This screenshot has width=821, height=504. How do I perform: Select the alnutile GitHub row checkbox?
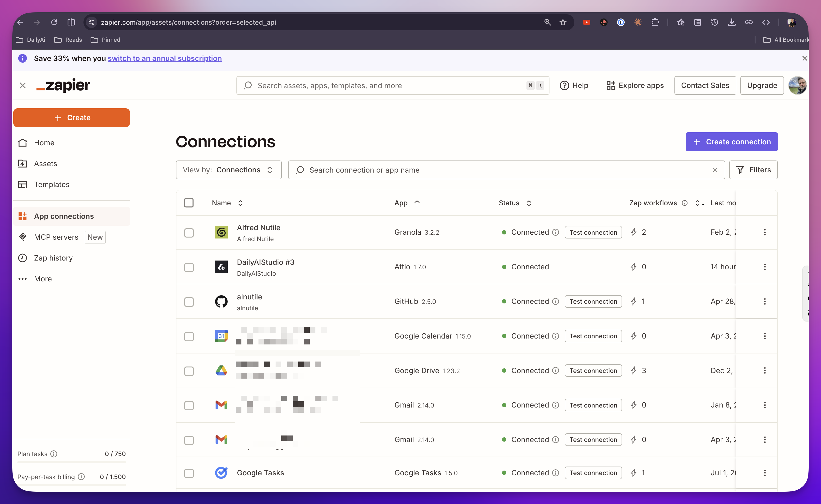189,302
